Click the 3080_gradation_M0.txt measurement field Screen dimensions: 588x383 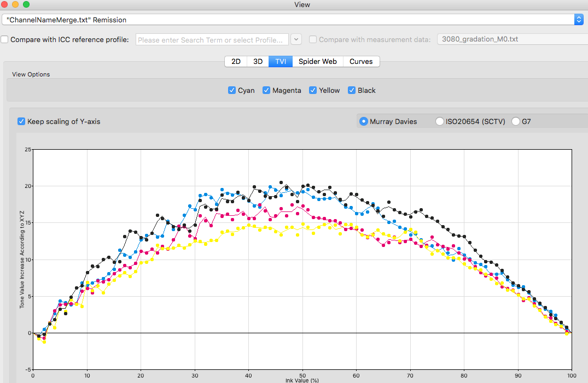[513, 39]
